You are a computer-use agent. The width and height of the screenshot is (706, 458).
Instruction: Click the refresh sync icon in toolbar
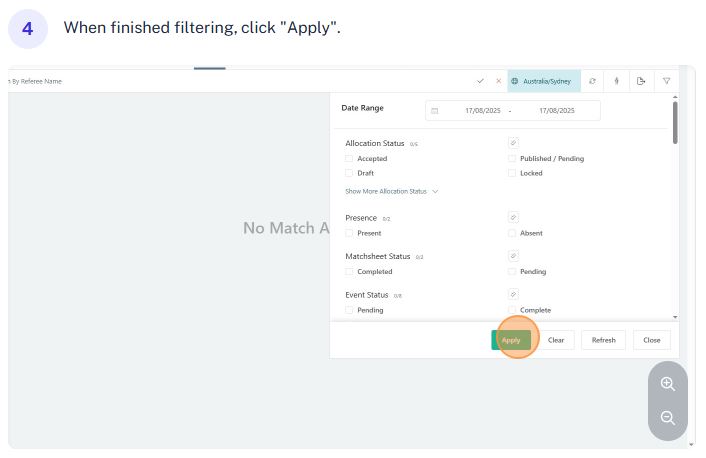tap(593, 81)
